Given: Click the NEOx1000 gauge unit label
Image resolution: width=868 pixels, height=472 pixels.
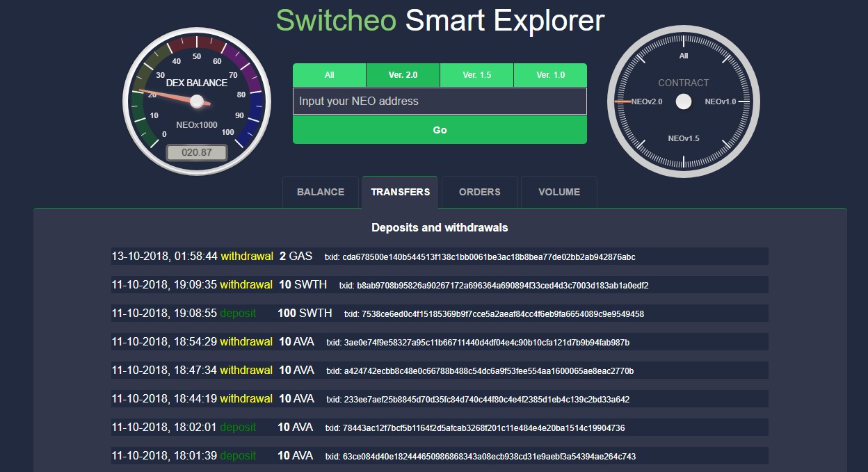Looking at the screenshot, I should tap(197, 125).
